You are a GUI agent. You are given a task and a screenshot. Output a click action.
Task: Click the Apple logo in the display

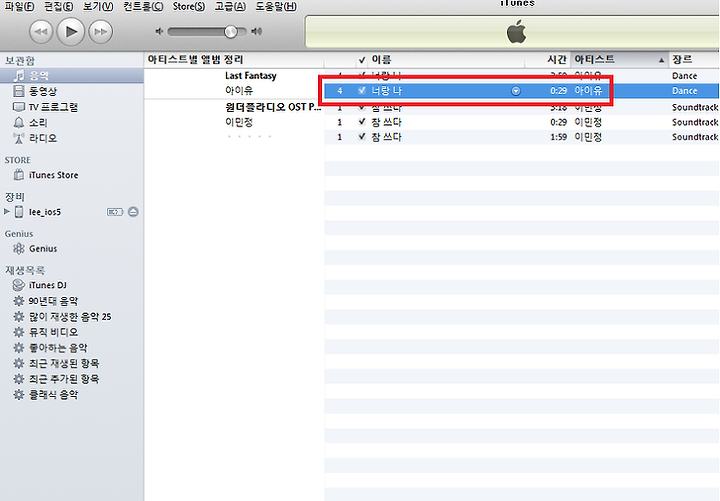[517, 32]
